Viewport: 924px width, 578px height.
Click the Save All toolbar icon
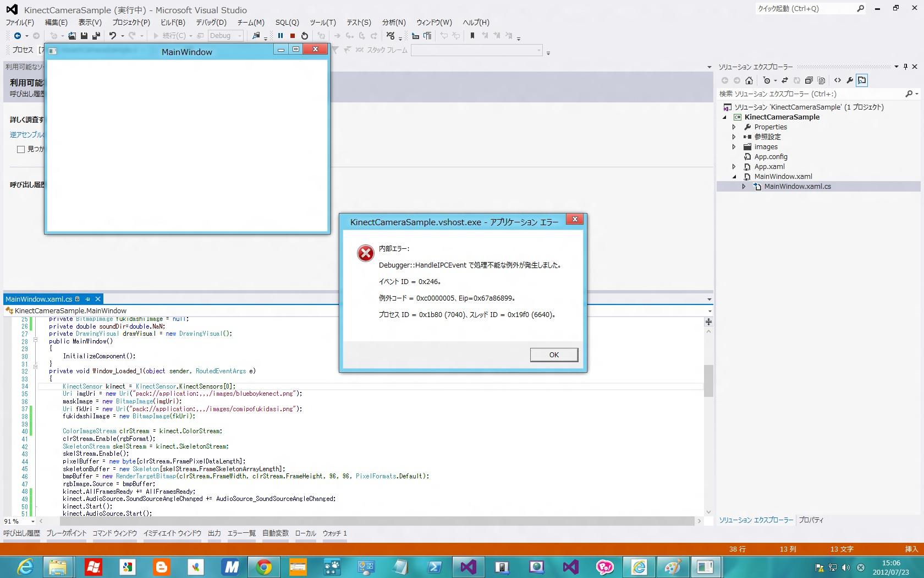[96, 36]
